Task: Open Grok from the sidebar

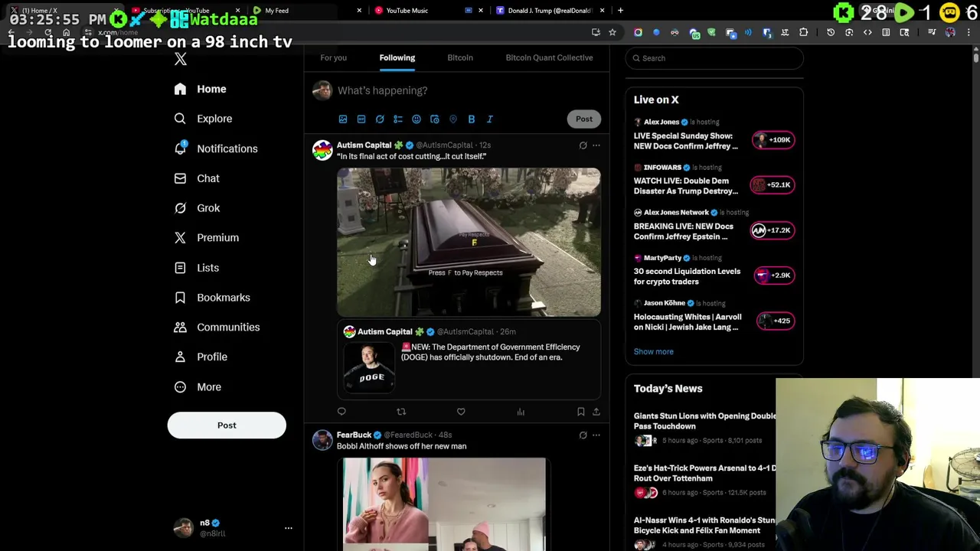Action: 197,208
